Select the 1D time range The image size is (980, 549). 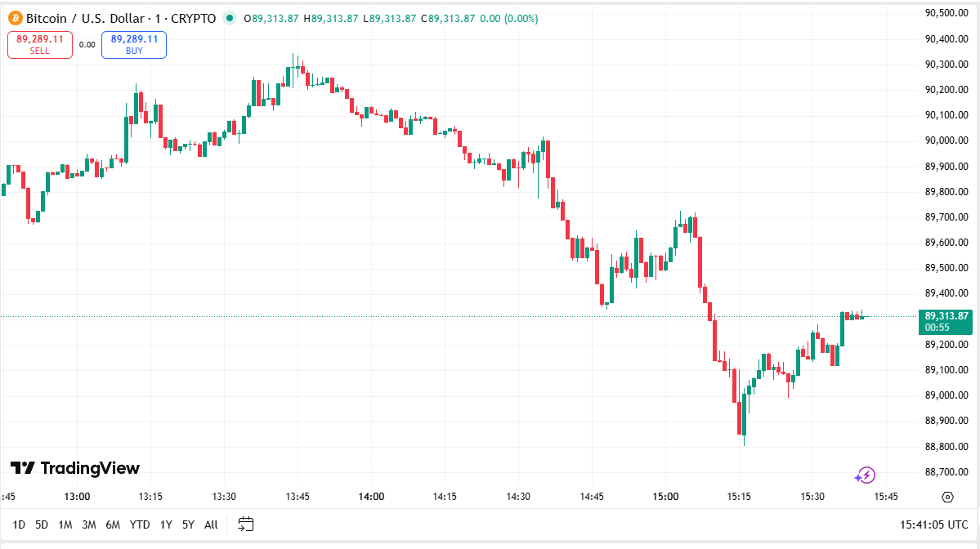click(x=19, y=524)
